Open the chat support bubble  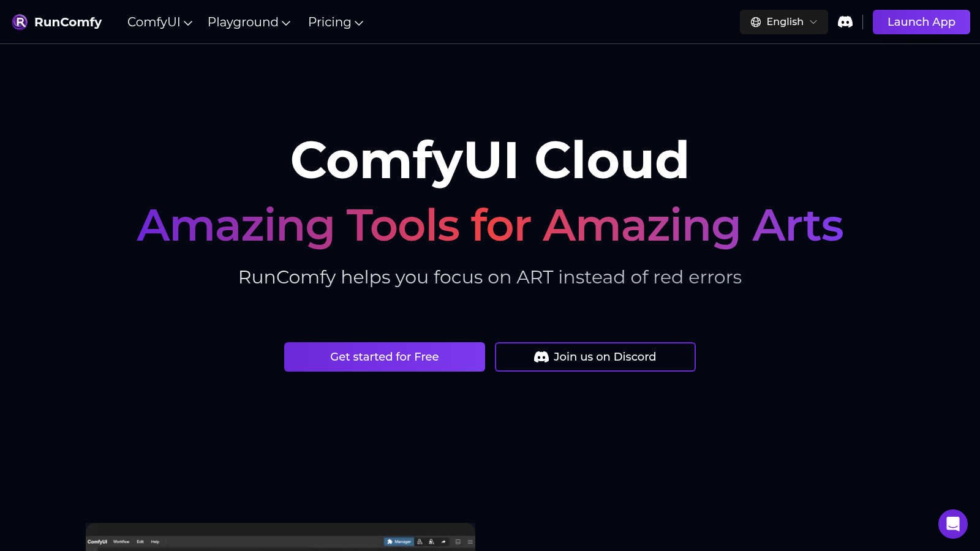tap(953, 524)
